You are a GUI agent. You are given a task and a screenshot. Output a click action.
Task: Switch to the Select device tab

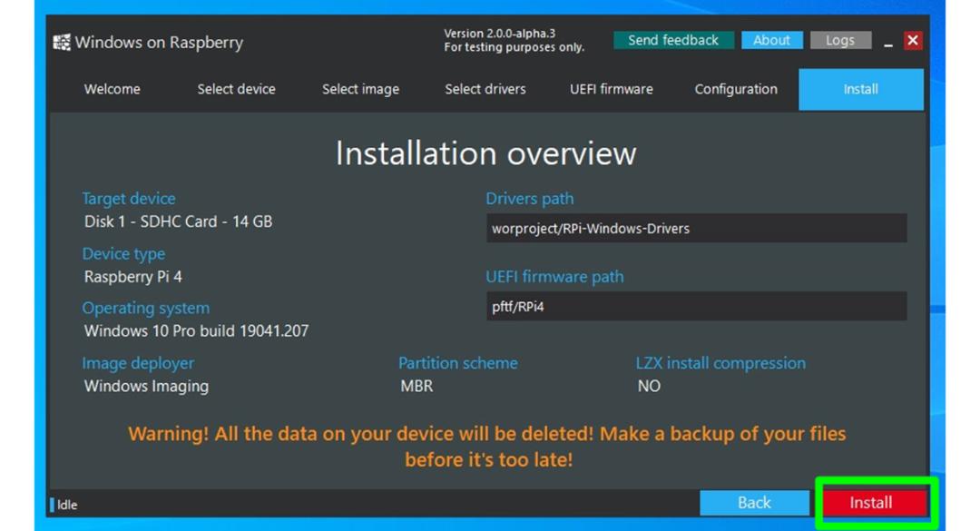[x=236, y=90]
